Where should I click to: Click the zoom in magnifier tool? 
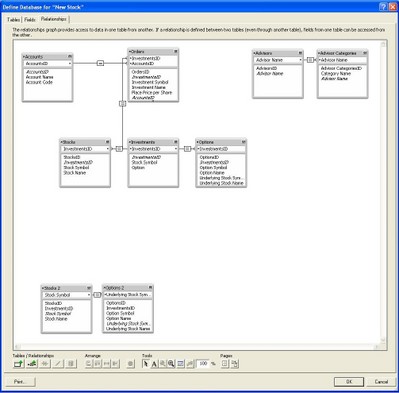tap(171, 364)
